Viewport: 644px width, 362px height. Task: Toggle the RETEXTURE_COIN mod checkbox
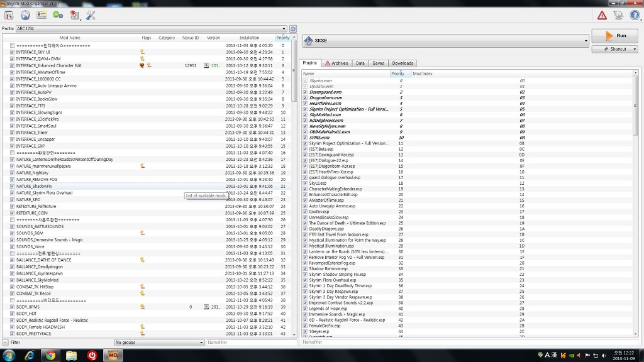pyautogui.click(x=13, y=213)
